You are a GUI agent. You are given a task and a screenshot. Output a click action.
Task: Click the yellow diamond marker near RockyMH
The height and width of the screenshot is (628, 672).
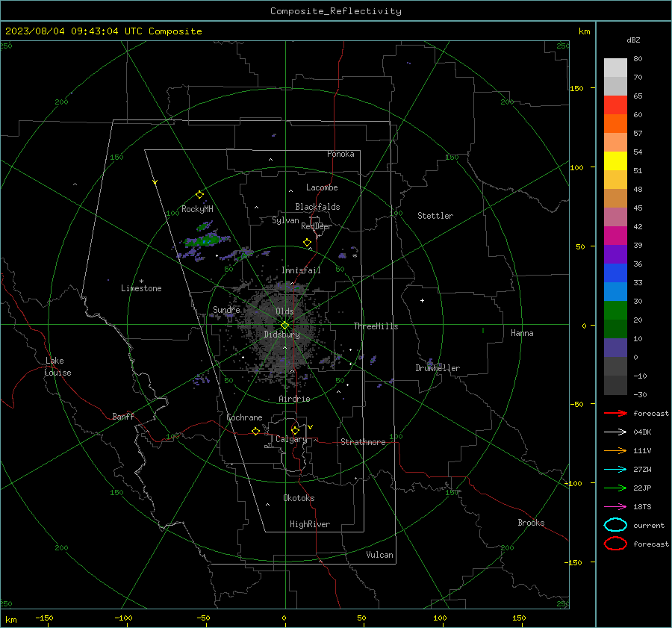(x=199, y=195)
